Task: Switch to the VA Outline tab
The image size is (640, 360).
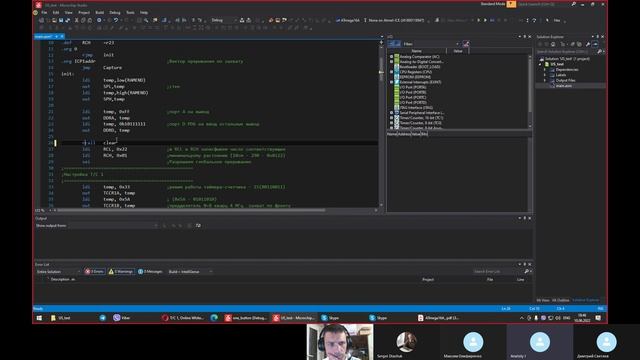Action: click(560, 300)
